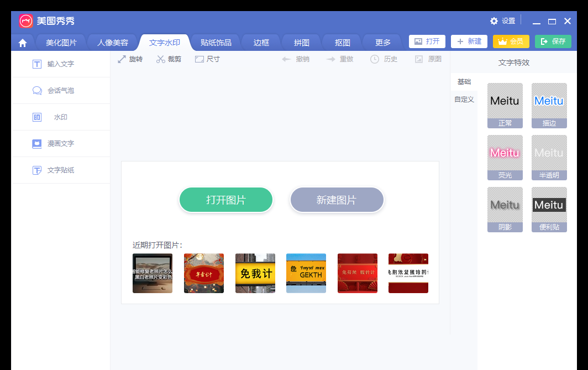Open recent image with red ornate plaque
Screen dimensions: 588x370
tap(203, 273)
